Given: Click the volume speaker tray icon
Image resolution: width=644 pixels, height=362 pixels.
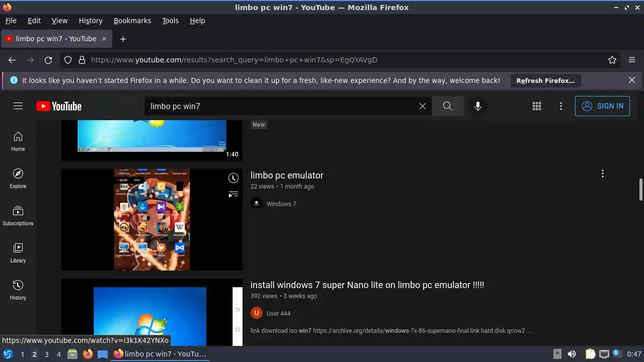Looking at the screenshot, I should [x=572, y=354].
